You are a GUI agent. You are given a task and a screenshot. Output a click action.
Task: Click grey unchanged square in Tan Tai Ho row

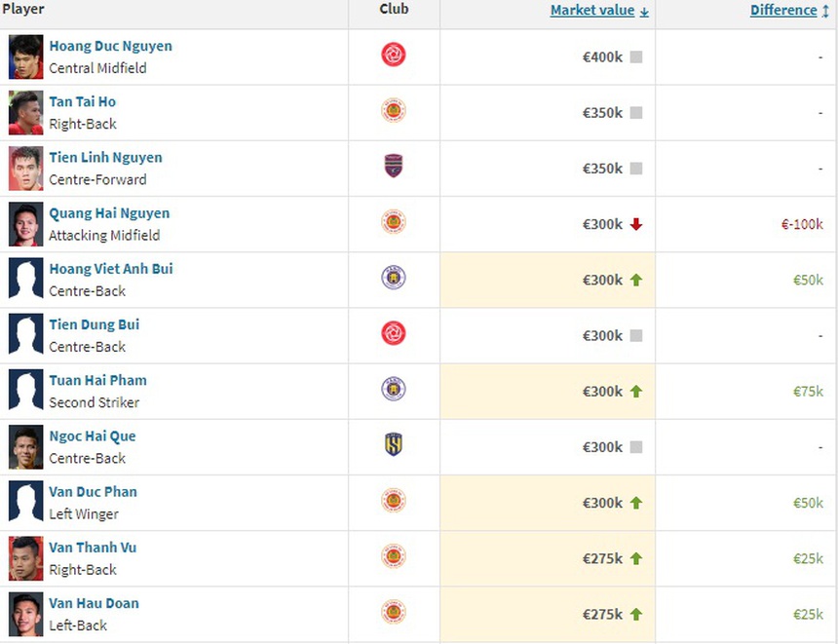tap(636, 113)
